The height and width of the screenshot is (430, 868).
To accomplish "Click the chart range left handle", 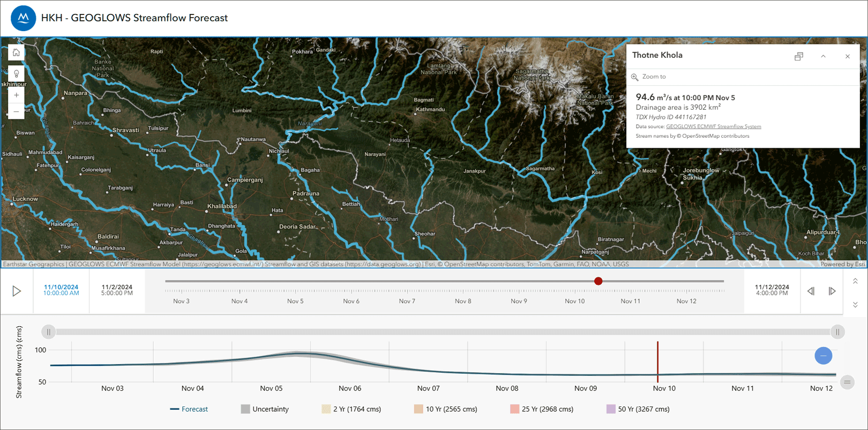I will point(49,332).
